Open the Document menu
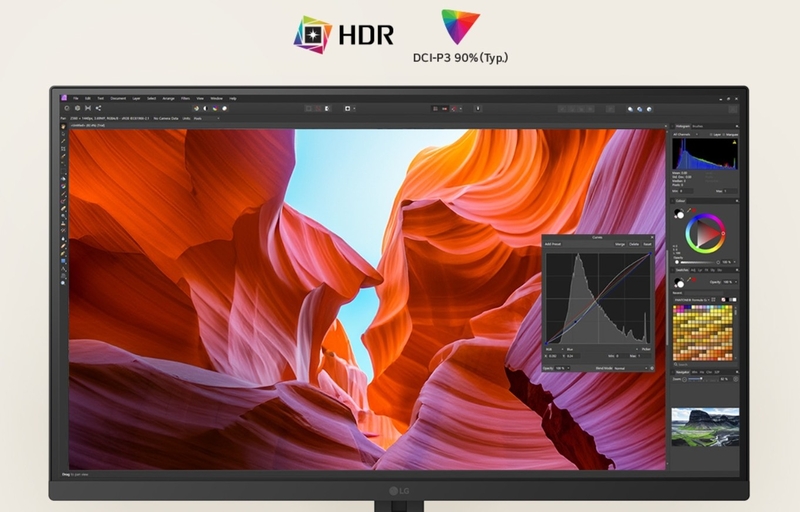Screen dimensions: 800x512 (118, 98)
